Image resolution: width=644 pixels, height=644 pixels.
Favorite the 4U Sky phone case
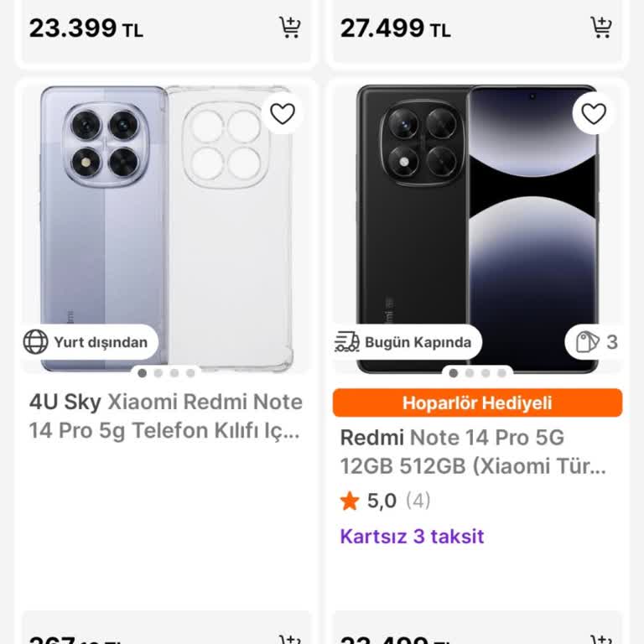tap(283, 113)
